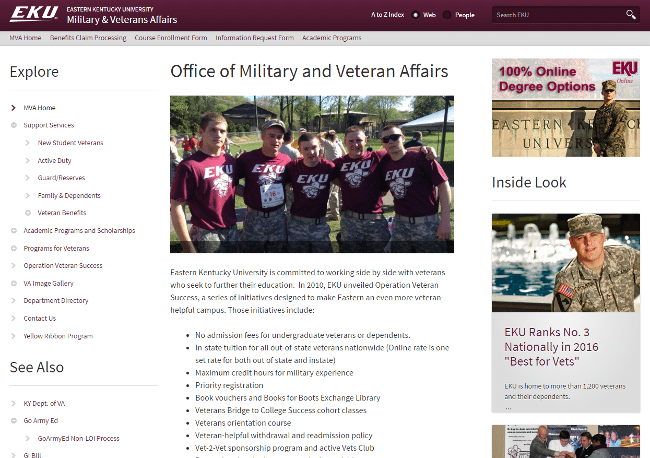Click the See Also sidebar heading
650x458 pixels.
tap(36, 367)
